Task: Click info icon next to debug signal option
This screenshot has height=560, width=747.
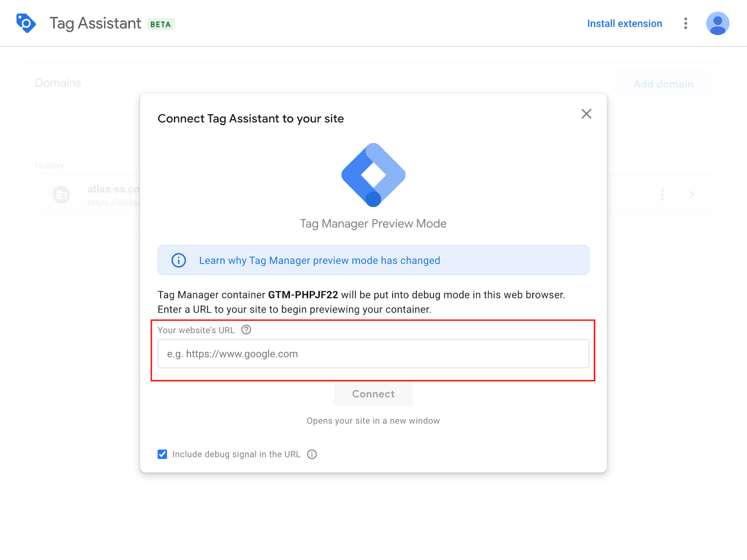Action: coord(312,455)
